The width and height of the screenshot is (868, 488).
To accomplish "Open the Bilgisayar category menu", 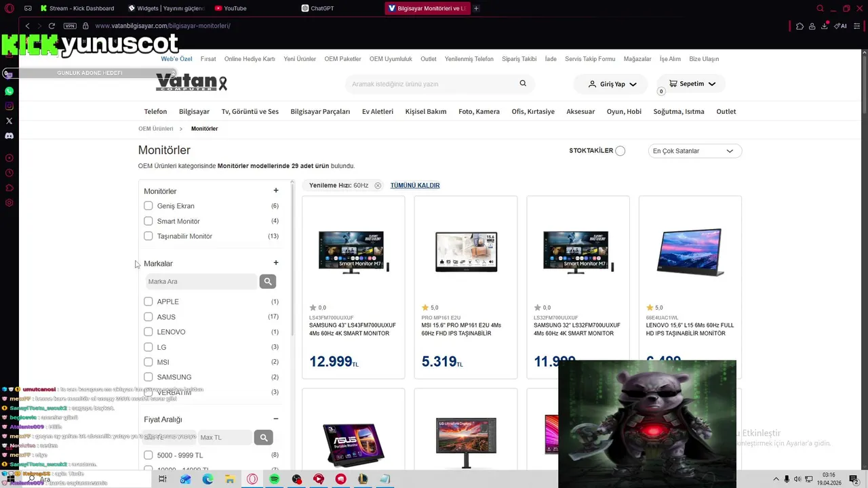I will coord(194,111).
